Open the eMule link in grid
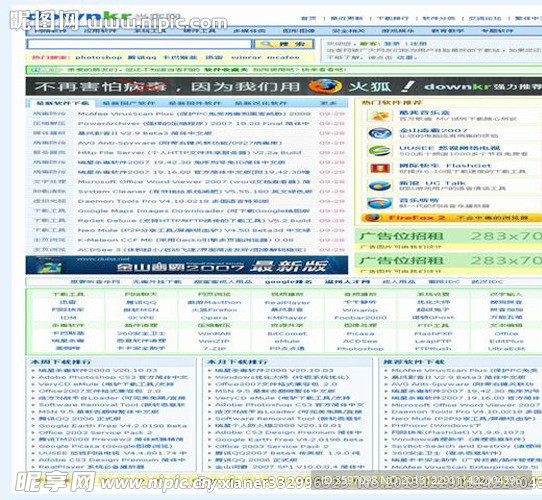The height and width of the screenshot is (500, 542). pyautogui.click(x=287, y=341)
